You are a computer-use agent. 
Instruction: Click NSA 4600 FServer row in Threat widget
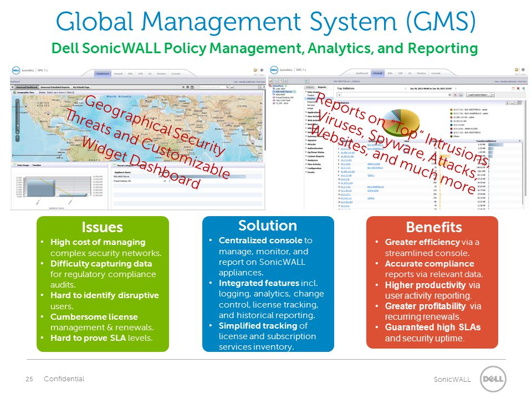(x=188, y=176)
